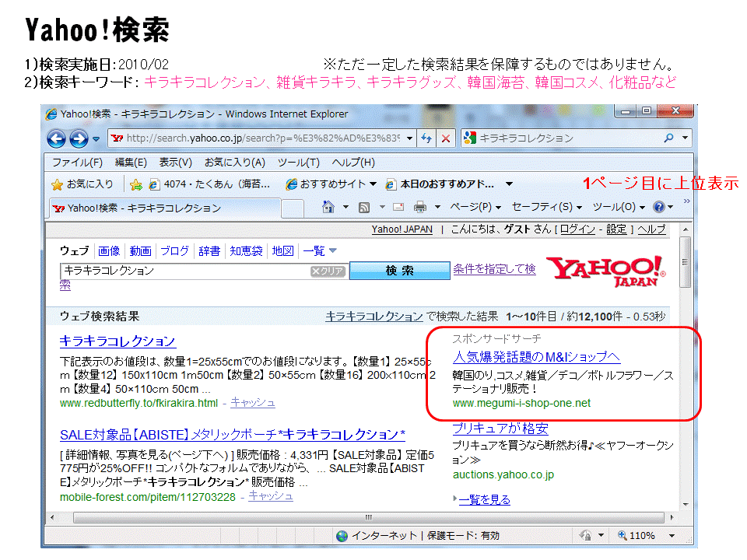Click the Yahoo! JAPAN top link
747x560 pixels.
[402, 229]
